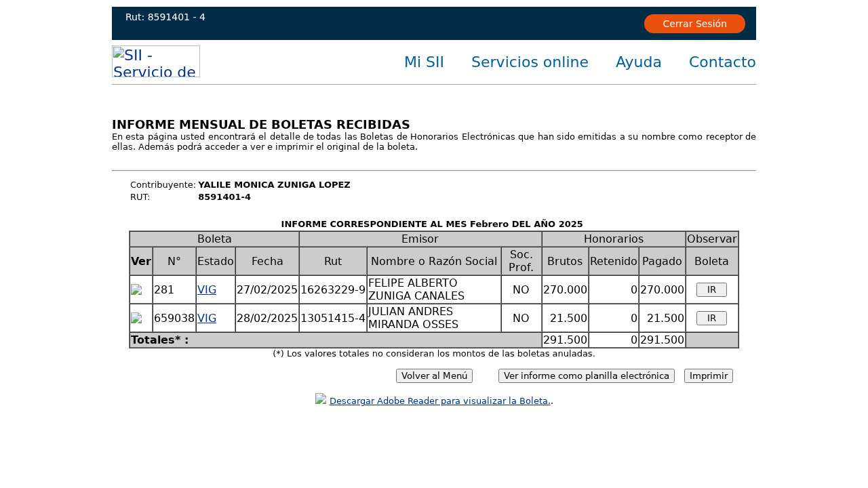
Task: Open the view icon for boleta 659038
Action: (x=136, y=319)
